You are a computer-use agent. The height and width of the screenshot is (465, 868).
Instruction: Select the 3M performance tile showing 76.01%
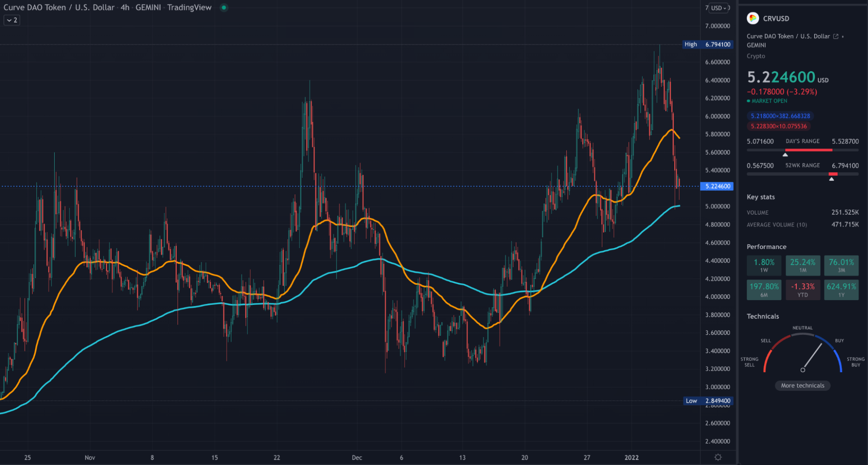[841, 265]
